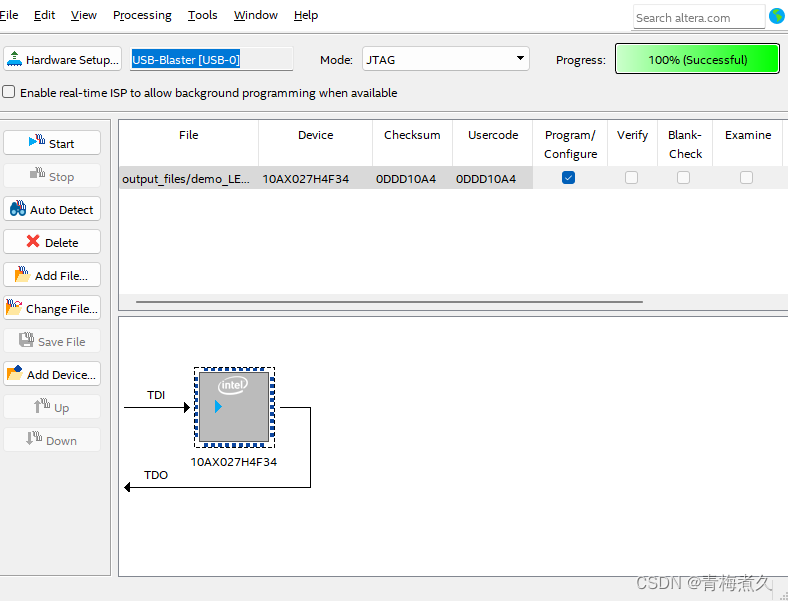Click the Program/Configure column header

click(570, 144)
